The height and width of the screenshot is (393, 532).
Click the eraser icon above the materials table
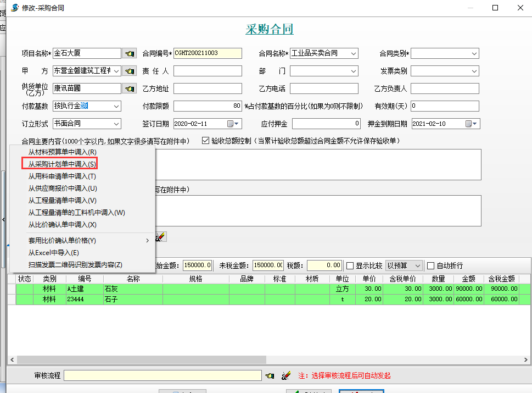(160, 237)
